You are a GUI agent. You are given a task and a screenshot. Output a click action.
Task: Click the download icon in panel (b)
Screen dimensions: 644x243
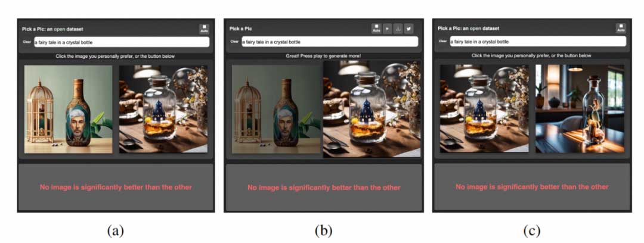click(398, 29)
